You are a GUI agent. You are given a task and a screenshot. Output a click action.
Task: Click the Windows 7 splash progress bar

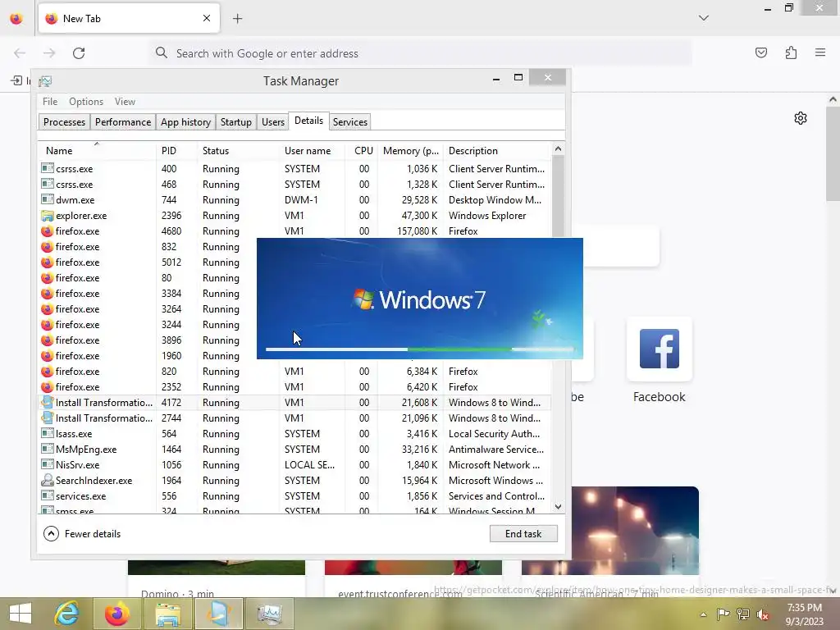(419, 349)
